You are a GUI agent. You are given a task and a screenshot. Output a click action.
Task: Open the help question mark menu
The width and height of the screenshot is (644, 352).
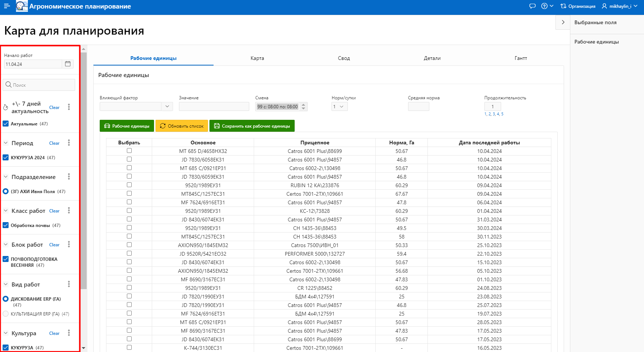tap(547, 6)
